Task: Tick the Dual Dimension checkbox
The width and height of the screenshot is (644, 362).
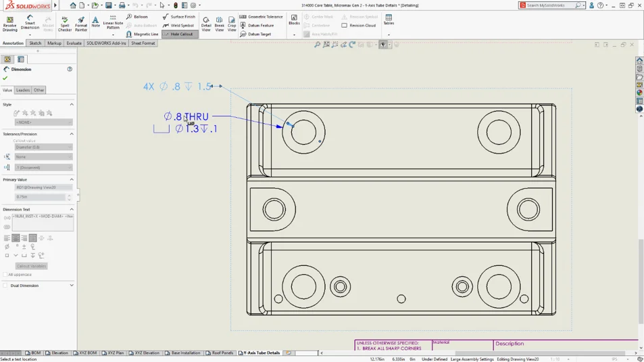Action: [x=5, y=286]
